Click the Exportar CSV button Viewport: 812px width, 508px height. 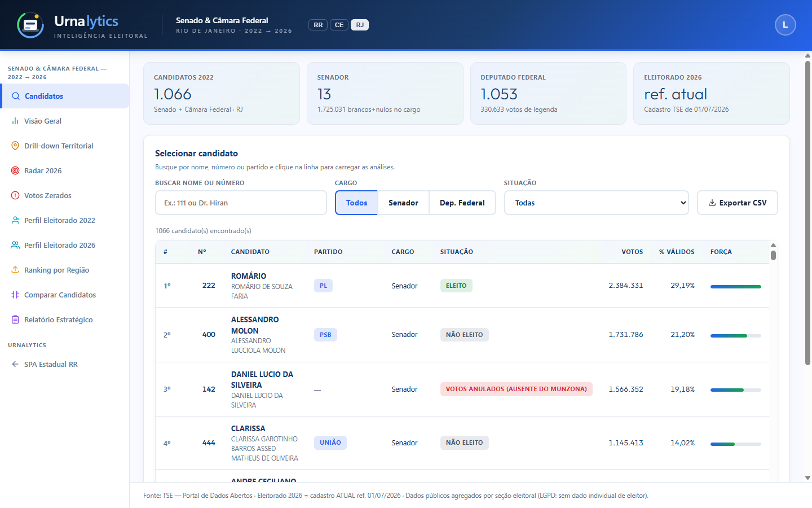738,203
